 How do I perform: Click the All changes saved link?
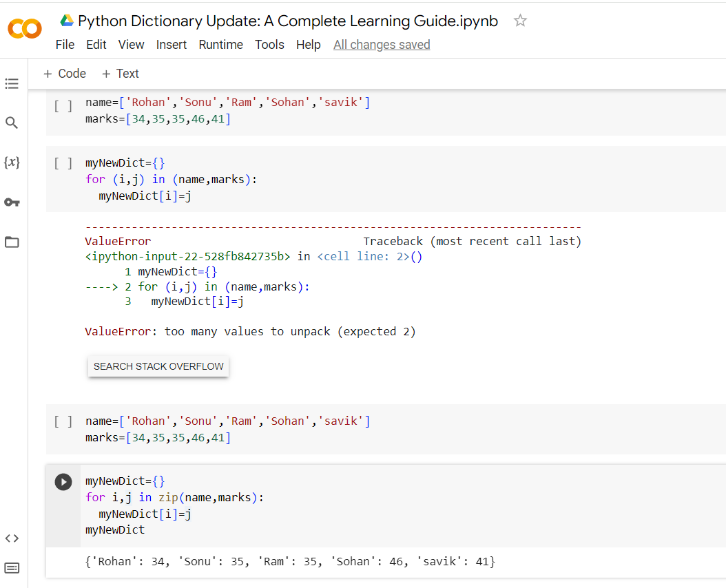382,44
